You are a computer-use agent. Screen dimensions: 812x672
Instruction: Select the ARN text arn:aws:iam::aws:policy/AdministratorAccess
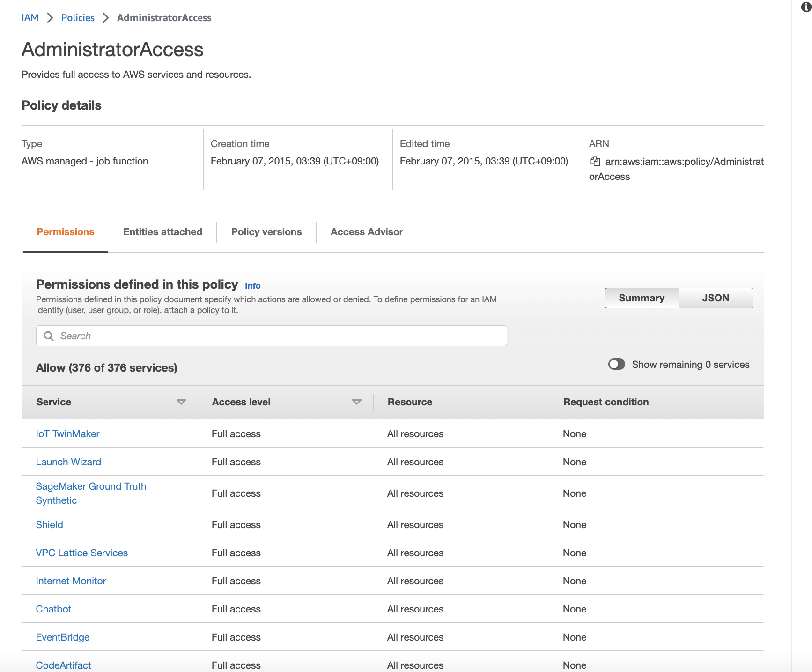(677, 169)
